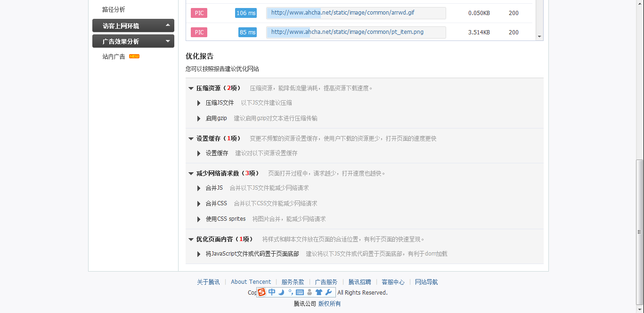Image resolution: width=644 pixels, height=313 pixels.
Task: Switch Sogou Chinese/English mode (中)
Action: pyautogui.click(x=272, y=292)
